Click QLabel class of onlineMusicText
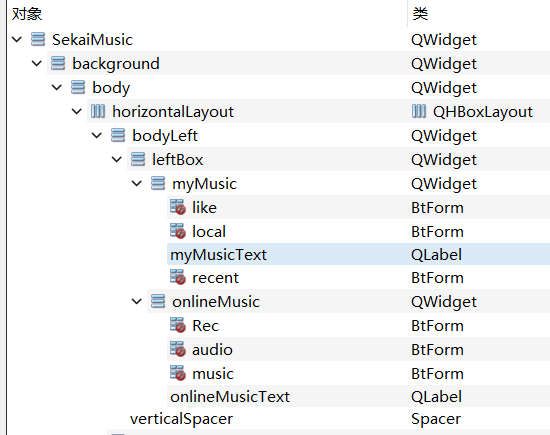 436,397
